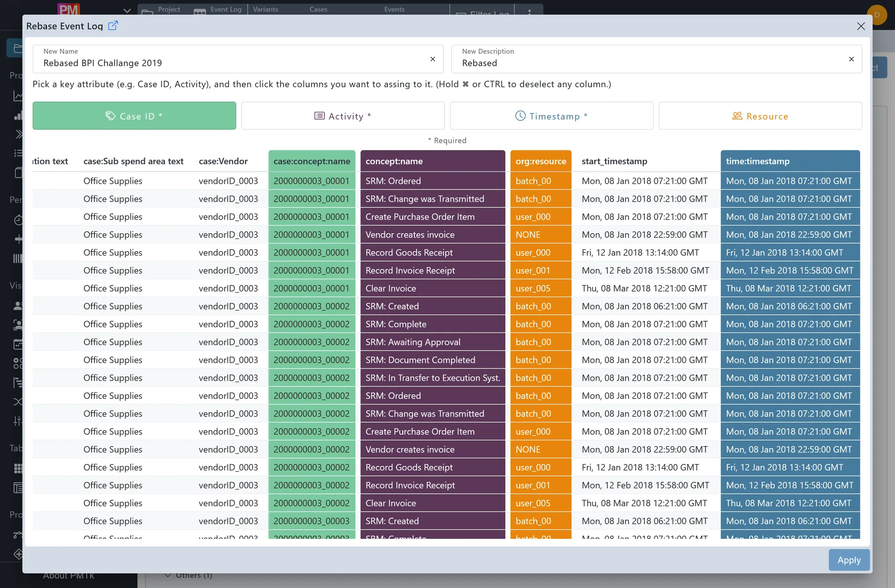Open the external link icon beside Rebase Event Log
Image resolution: width=895 pixels, height=588 pixels.
tap(113, 26)
